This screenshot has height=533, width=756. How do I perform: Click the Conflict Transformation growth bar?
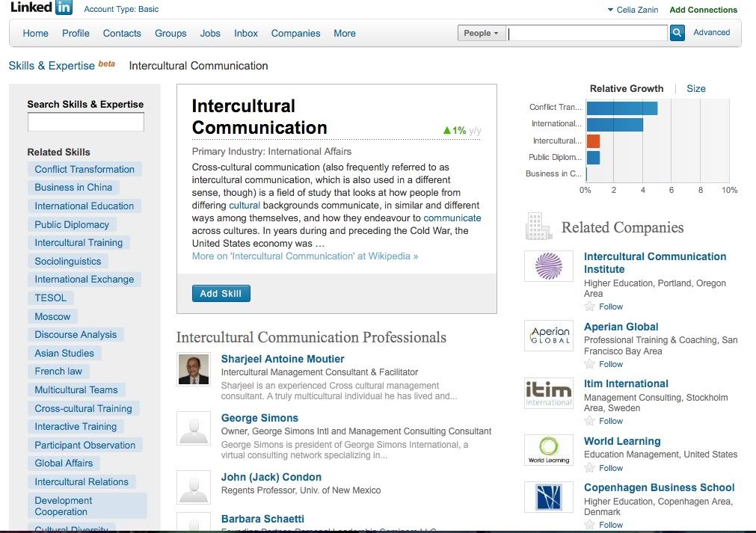621,108
